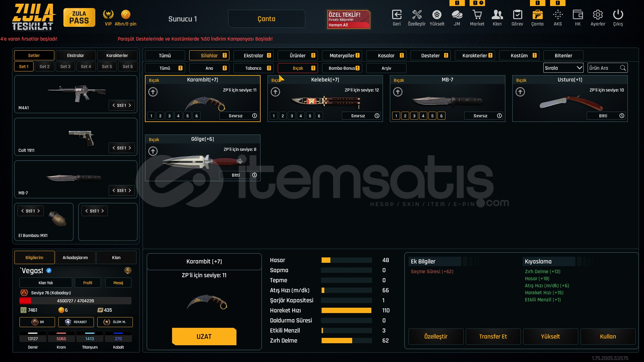Select the Gölge[+6] knife card
Viewport: 644px width, 362px height.
coord(203,158)
